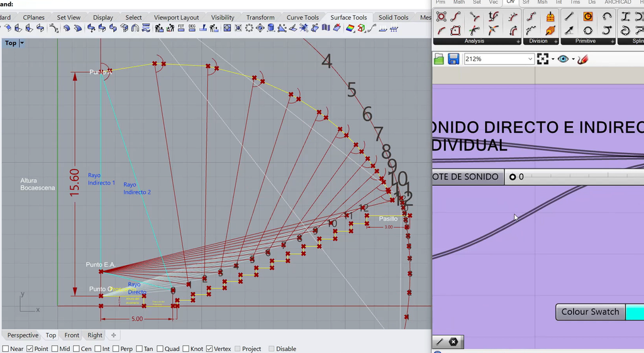Open the arrow beside zoom extents icon

[553, 59]
